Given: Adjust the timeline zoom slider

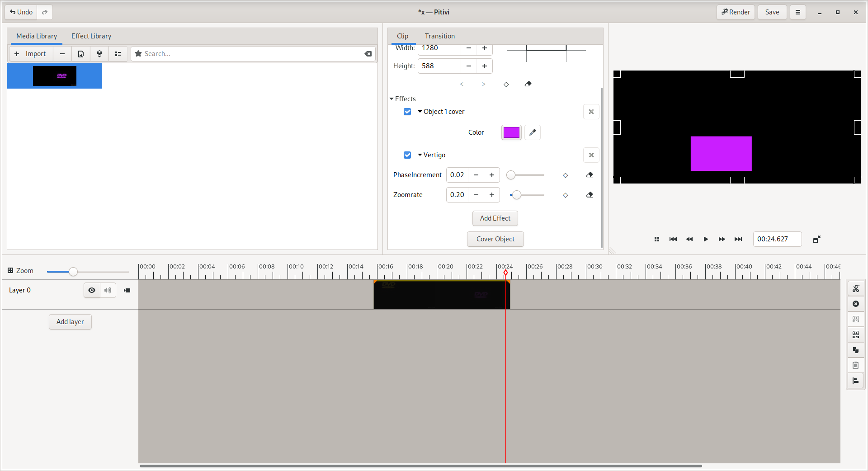Looking at the screenshot, I should click(88, 272).
